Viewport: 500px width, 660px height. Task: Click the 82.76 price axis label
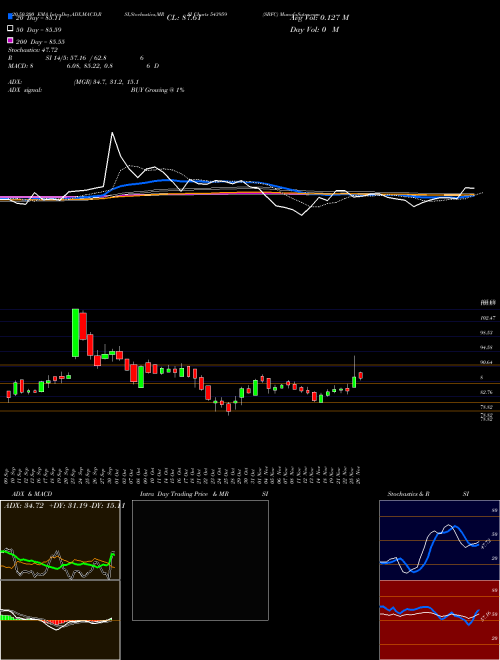click(x=487, y=392)
